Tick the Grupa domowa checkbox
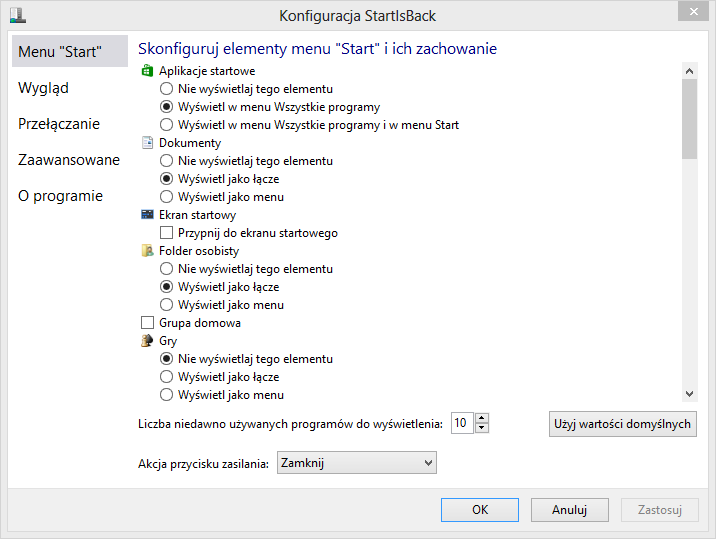 tap(147, 322)
